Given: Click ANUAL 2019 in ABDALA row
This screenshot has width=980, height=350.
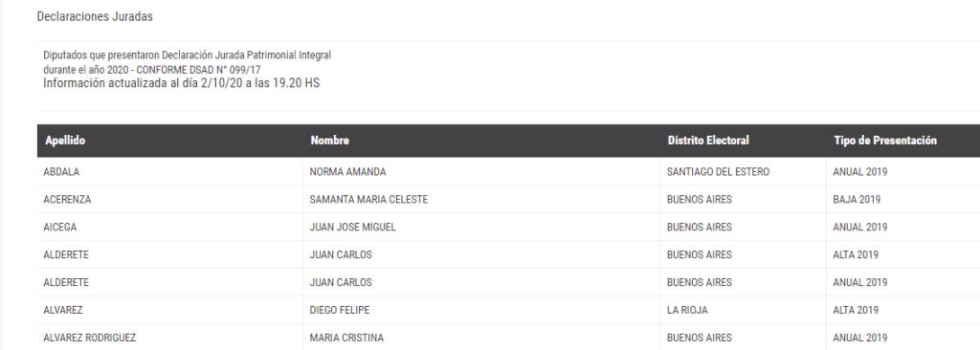Looking at the screenshot, I should (x=860, y=172).
